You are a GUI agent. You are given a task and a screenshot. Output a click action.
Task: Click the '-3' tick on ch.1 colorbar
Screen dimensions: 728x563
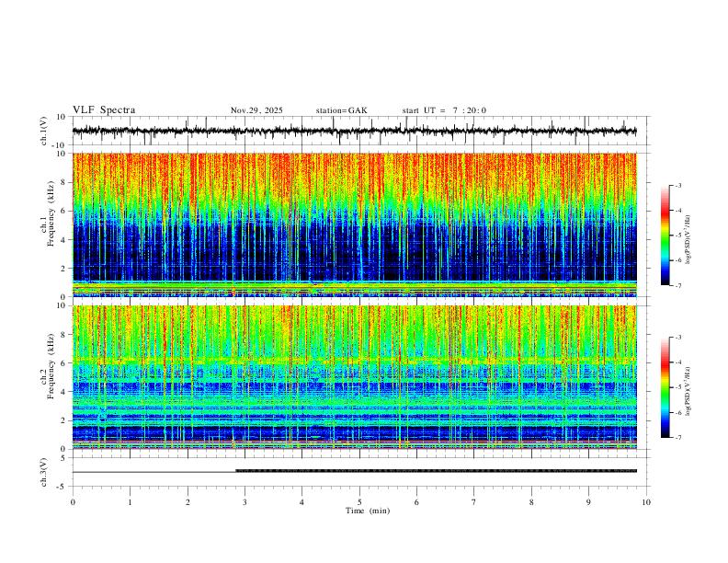(678, 185)
